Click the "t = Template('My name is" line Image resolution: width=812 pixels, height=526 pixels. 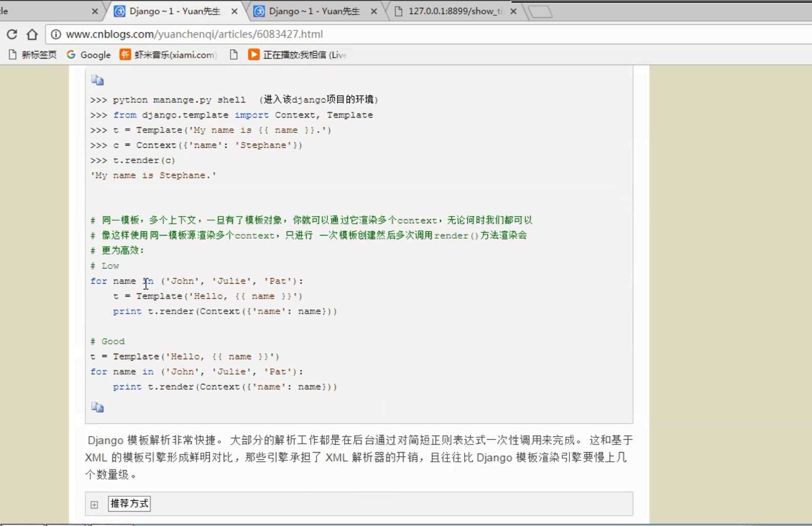pos(211,130)
